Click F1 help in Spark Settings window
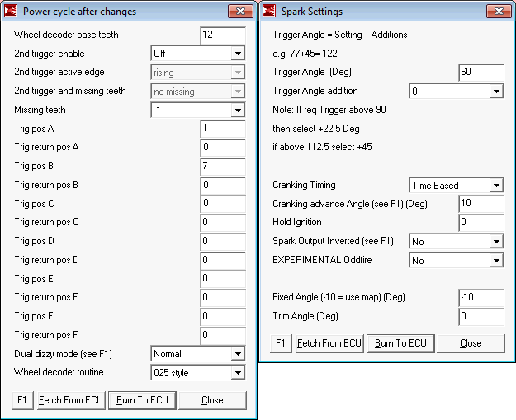 281,343
